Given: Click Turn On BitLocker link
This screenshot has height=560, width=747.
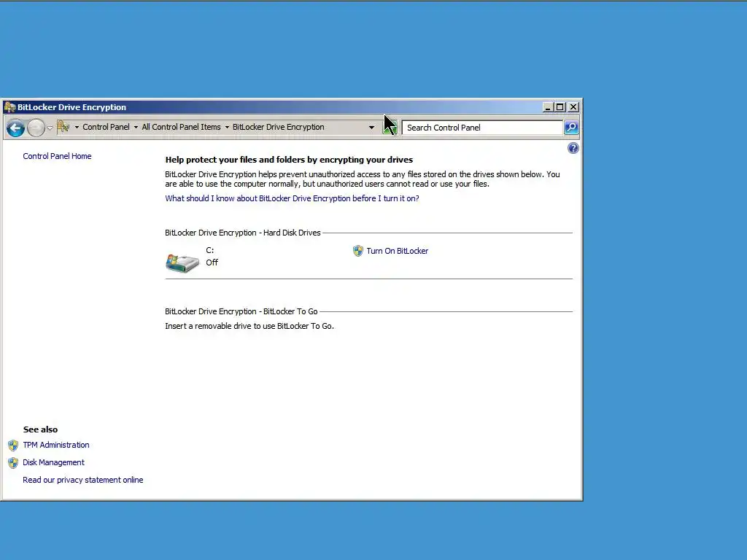Looking at the screenshot, I should pos(398,251).
